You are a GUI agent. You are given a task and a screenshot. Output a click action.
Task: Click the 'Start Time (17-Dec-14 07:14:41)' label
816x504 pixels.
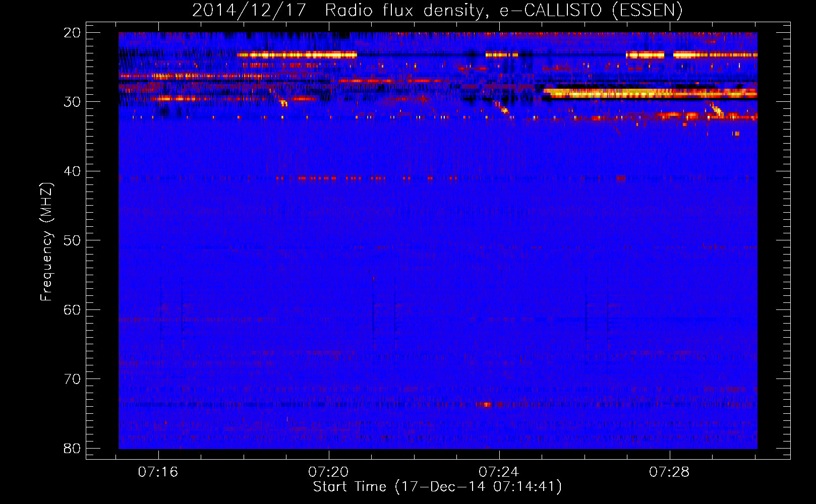(x=437, y=487)
